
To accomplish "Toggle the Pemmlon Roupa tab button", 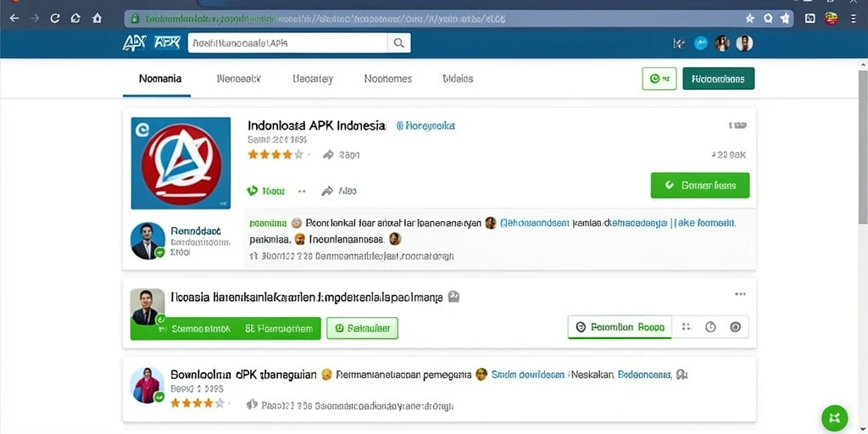I will 620,327.
